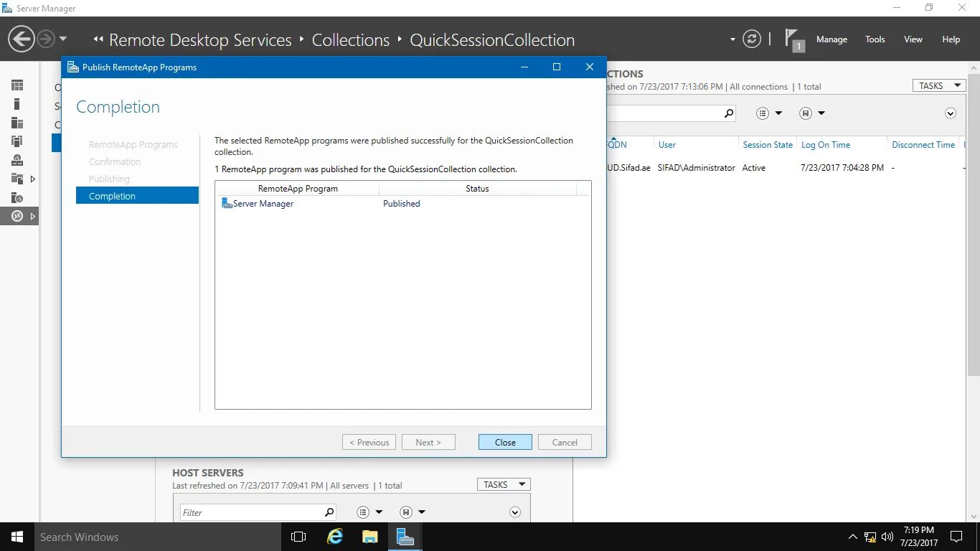Open the Connections list view options icon
This screenshot has height=551, width=980.
click(763, 113)
